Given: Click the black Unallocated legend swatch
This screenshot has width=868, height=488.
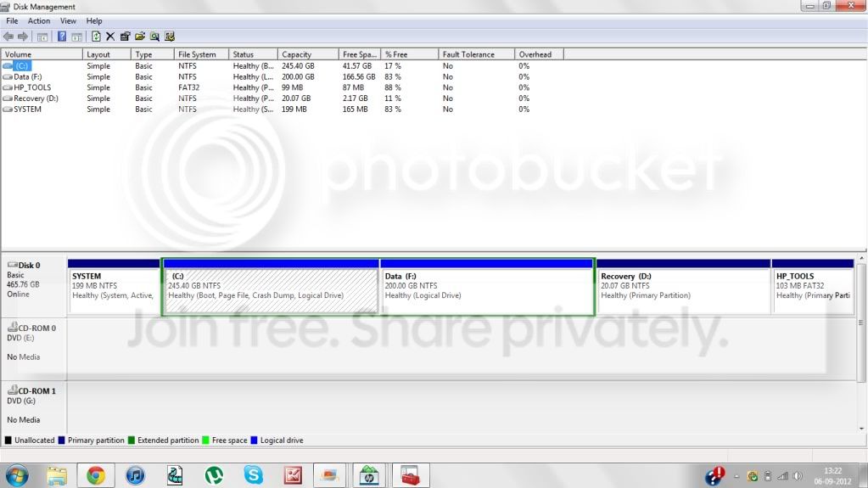Looking at the screenshot, I should pos(8,440).
